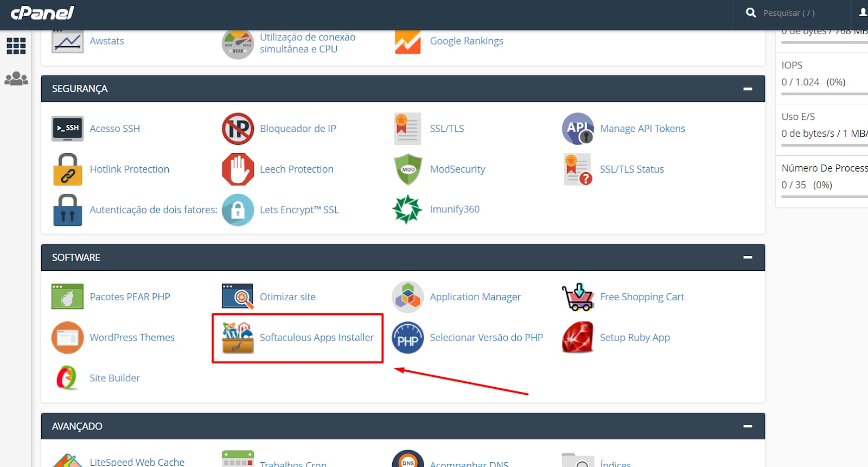Click the Bloqueador de IP icon
Image resolution: width=868 pixels, height=467 pixels.
(x=238, y=129)
